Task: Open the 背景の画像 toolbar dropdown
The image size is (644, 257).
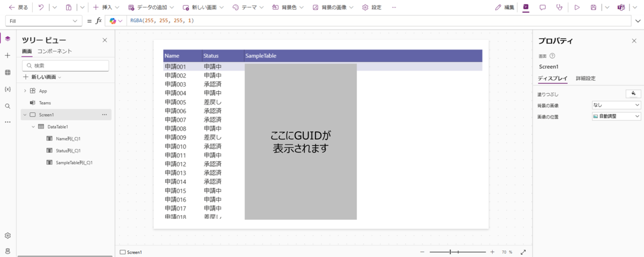Action: click(x=333, y=8)
